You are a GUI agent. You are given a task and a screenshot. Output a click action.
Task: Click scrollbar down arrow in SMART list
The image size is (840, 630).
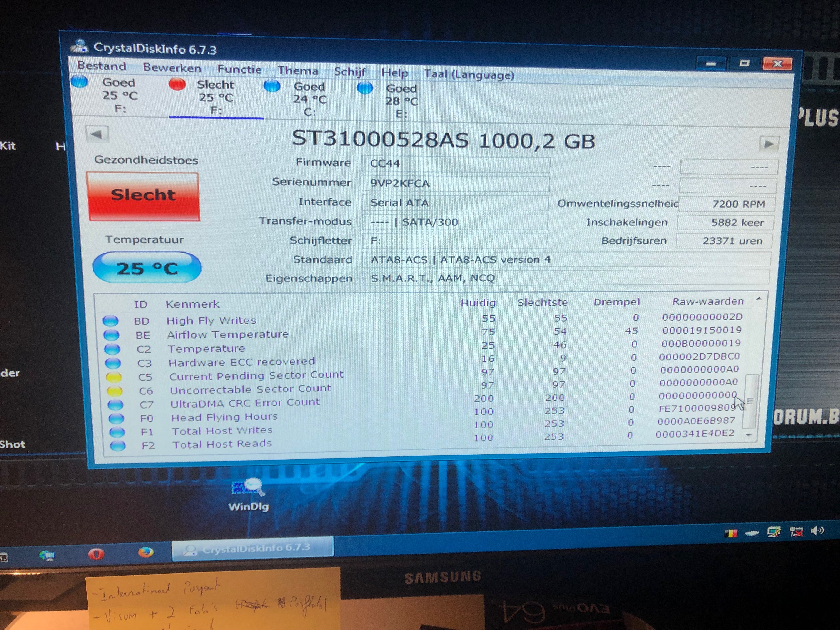click(749, 435)
